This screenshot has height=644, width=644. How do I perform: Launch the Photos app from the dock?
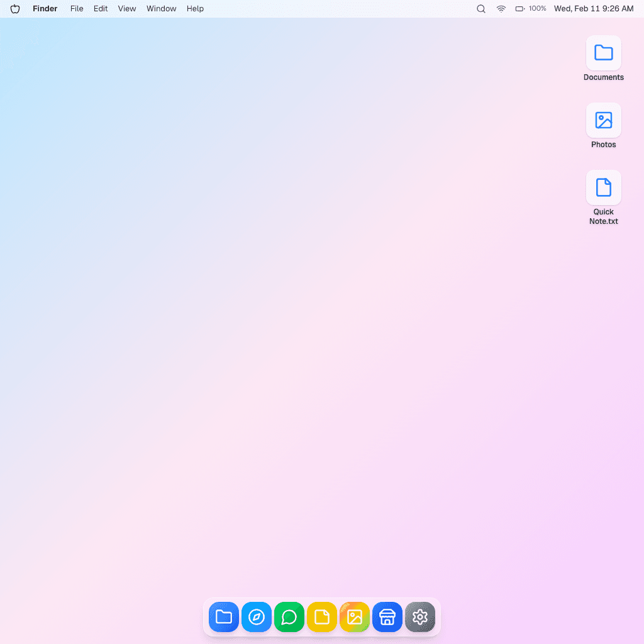(354, 617)
